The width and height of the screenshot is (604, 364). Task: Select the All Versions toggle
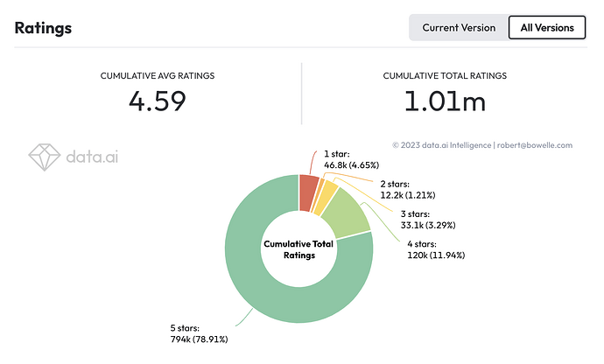coord(547,28)
